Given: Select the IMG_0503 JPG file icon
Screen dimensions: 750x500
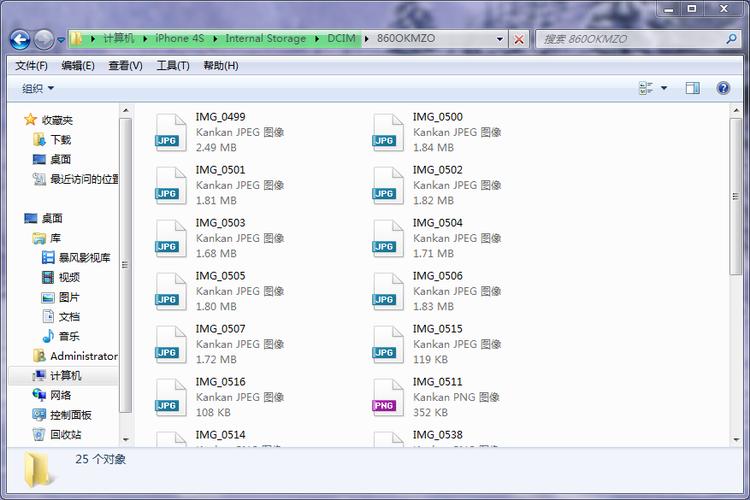Looking at the screenshot, I should (x=170, y=239).
